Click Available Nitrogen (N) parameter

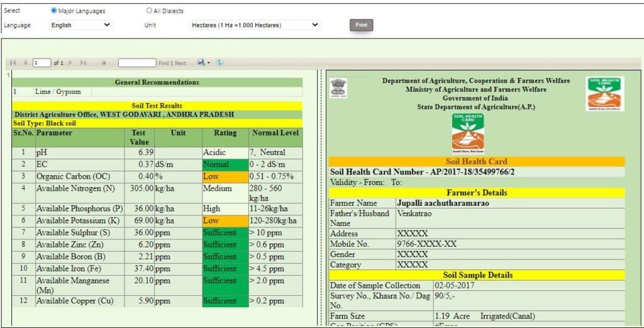(x=75, y=189)
